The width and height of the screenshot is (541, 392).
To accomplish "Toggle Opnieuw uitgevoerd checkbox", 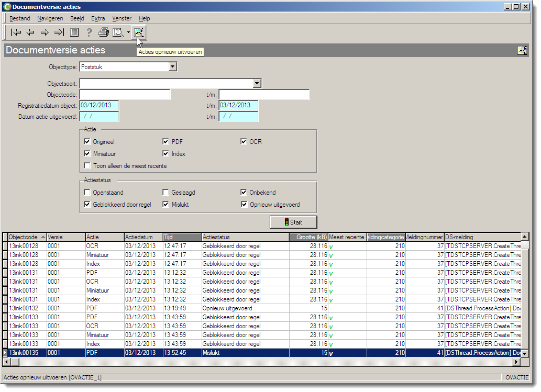I will (x=244, y=205).
